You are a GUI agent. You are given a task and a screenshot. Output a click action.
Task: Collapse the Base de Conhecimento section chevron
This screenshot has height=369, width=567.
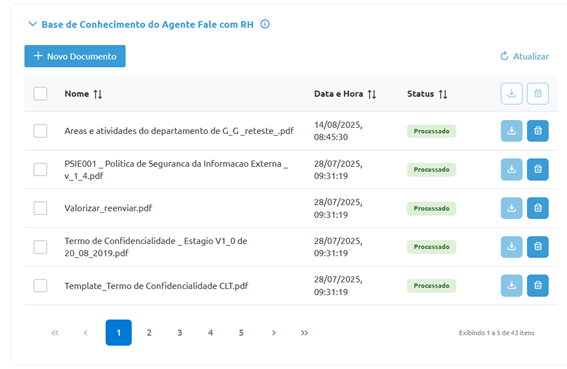33,24
